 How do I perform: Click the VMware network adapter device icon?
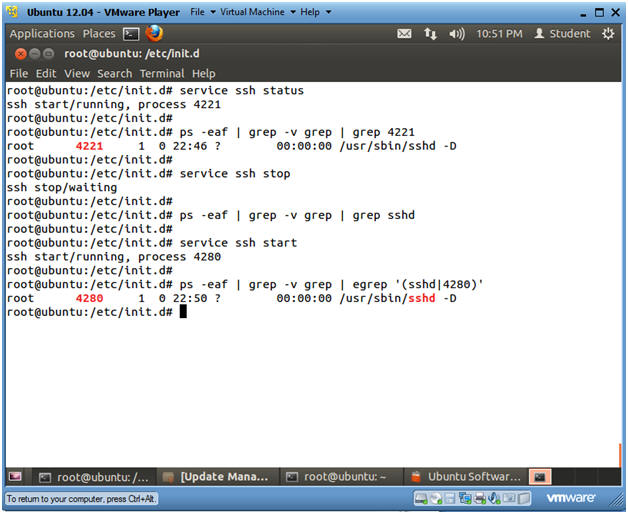pos(465,499)
